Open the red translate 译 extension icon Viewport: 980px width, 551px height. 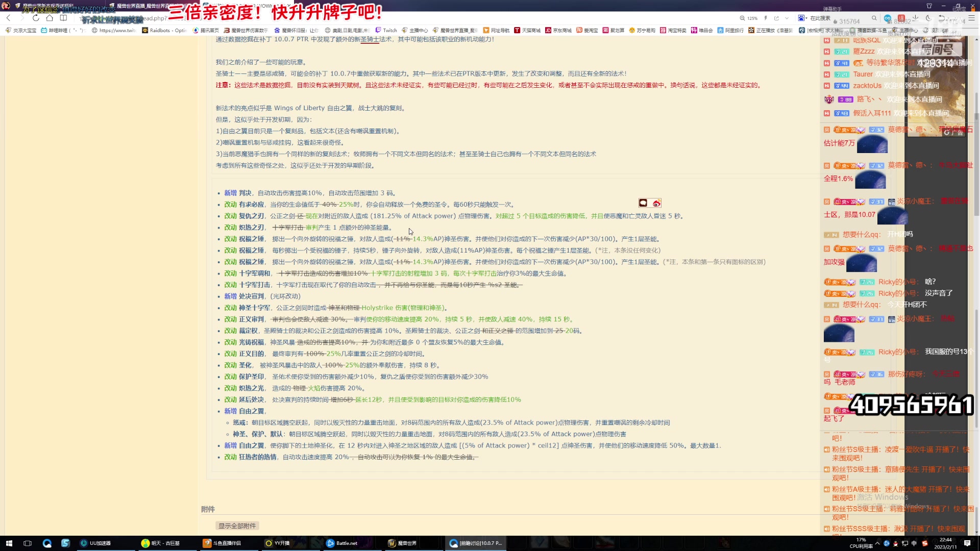(x=901, y=18)
